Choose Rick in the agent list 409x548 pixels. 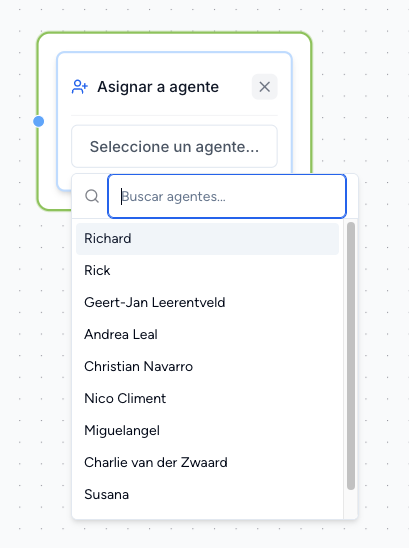[x=207, y=271]
